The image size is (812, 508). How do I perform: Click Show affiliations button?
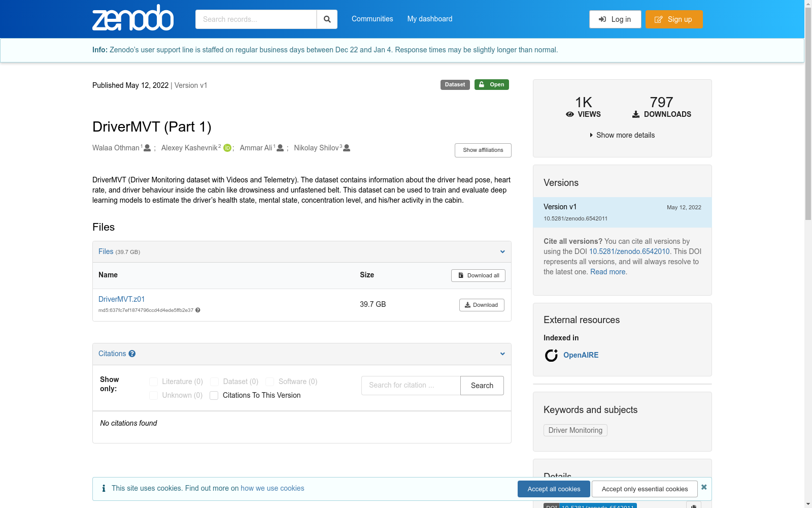pyautogui.click(x=483, y=150)
